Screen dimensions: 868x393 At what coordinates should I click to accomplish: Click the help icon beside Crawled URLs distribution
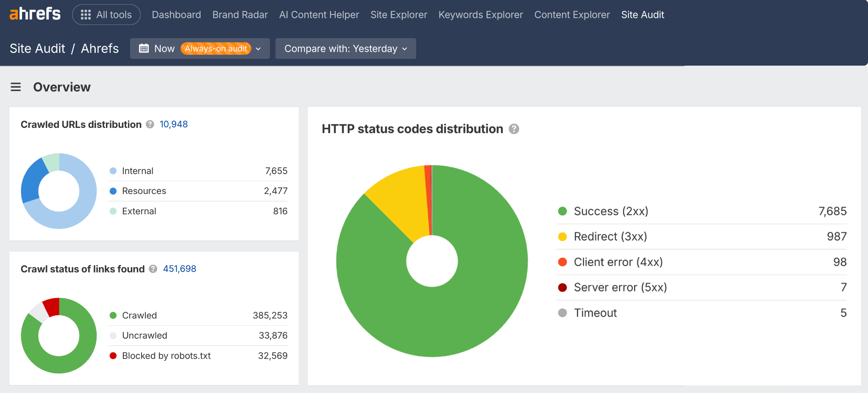pyautogui.click(x=150, y=124)
